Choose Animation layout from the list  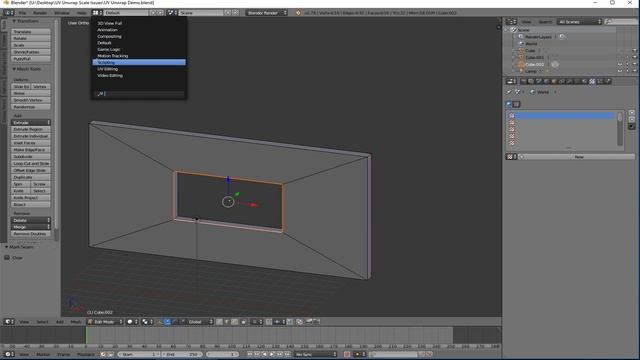pyautogui.click(x=139, y=30)
